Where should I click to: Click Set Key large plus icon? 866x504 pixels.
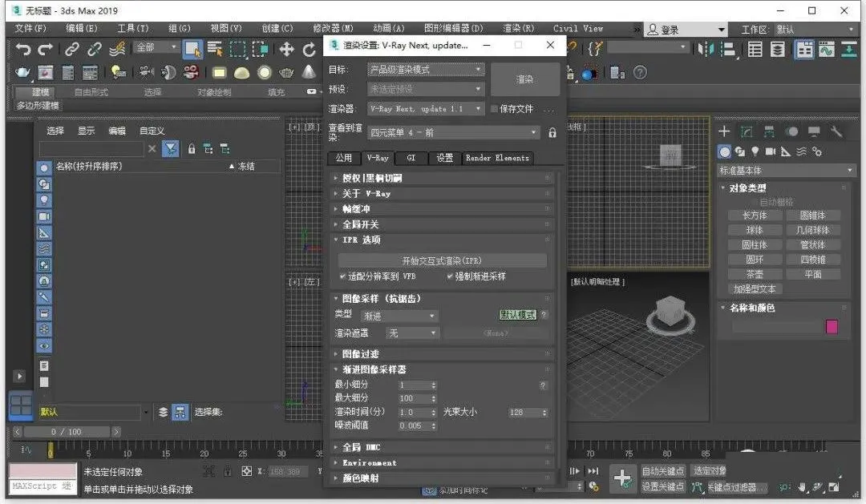click(x=622, y=478)
